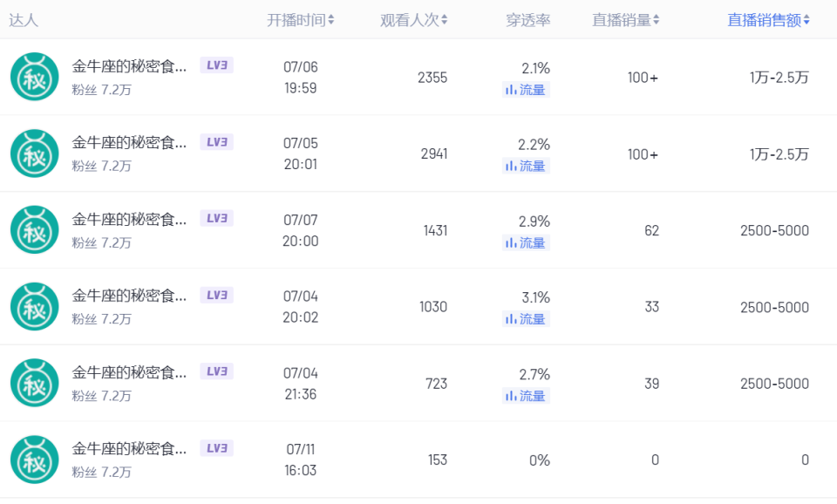This screenshot has width=837, height=504.
Task: Open 流量 chart tag under 2.1% rate
Action: 526,90
